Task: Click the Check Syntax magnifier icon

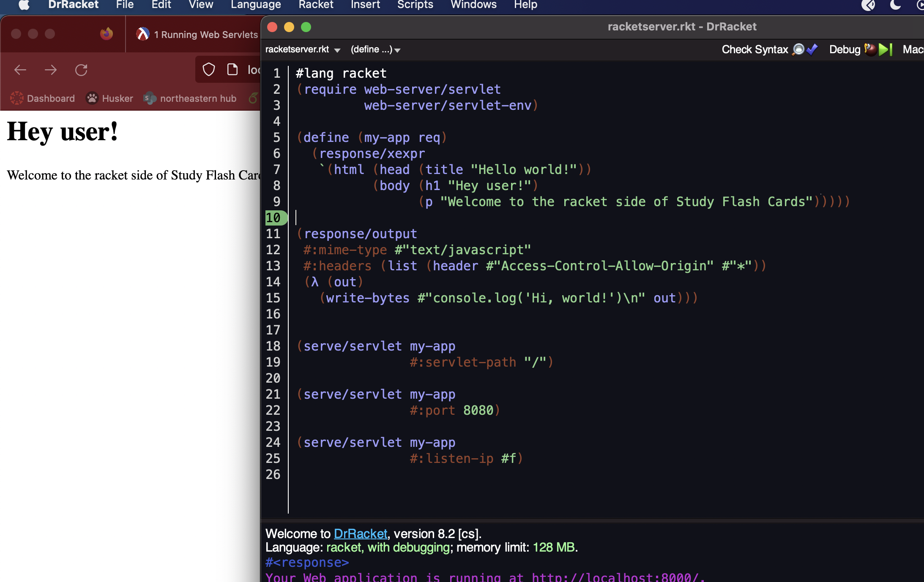Action: coord(798,49)
